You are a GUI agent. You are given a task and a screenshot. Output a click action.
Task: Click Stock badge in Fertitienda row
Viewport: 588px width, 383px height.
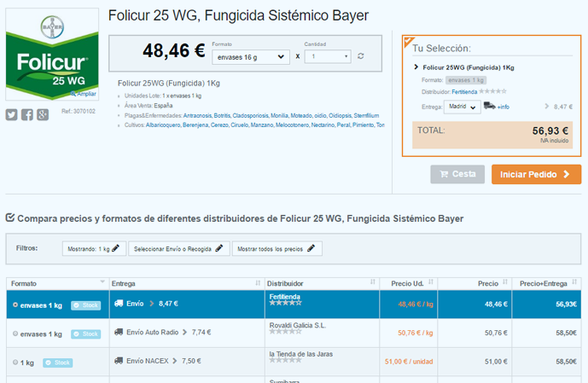pyautogui.click(x=86, y=305)
